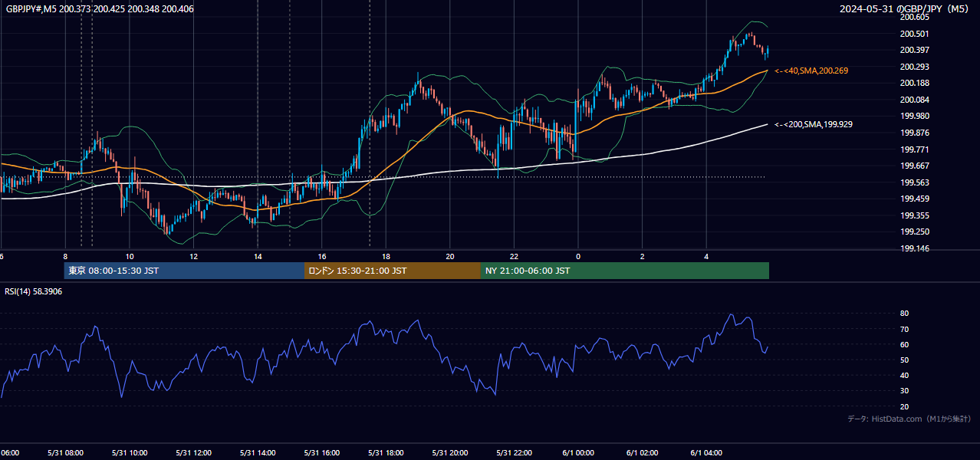This screenshot has width=980, height=460.
Task: Click the 5/31 16:00 date label
Action: point(322,452)
